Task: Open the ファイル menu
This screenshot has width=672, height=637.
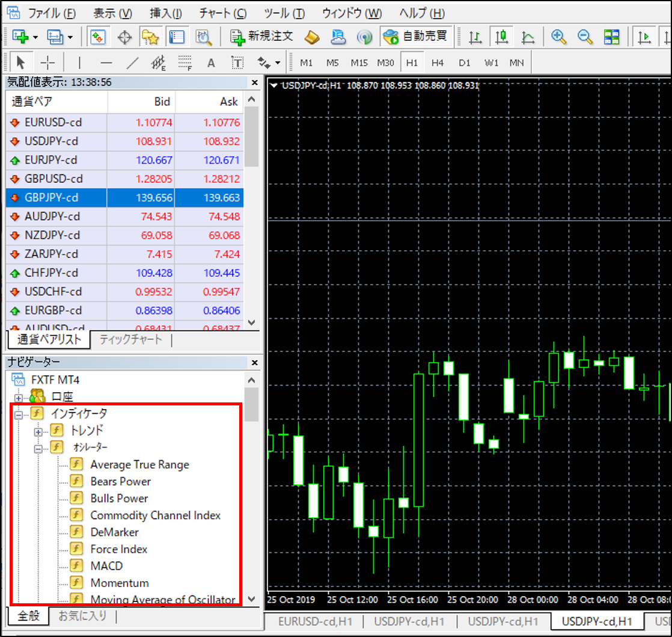Action: (x=52, y=13)
